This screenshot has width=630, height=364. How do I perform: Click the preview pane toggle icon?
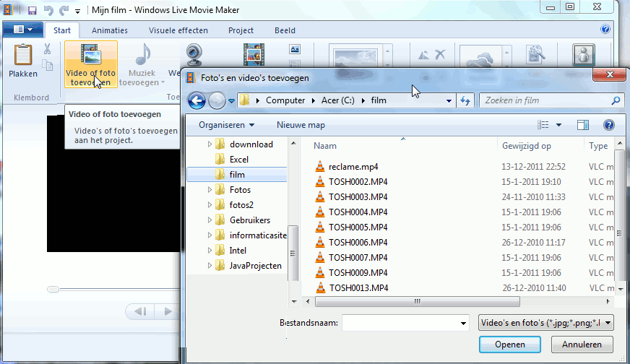(583, 125)
